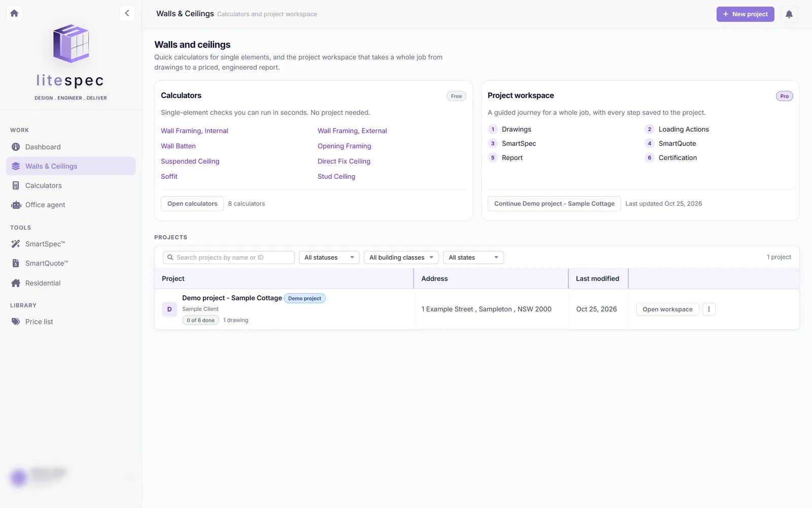Expand the All statuses dropdown
Image resolution: width=812 pixels, height=508 pixels.
pos(329,258)
